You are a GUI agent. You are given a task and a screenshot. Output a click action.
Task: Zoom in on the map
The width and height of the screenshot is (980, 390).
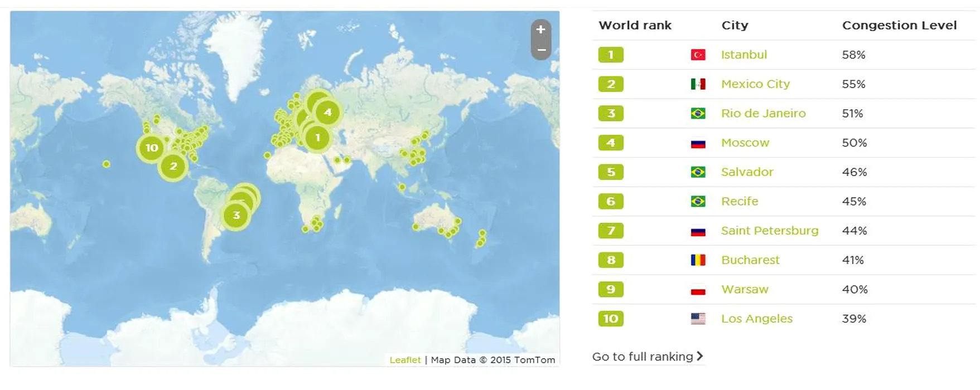[540, 30]
